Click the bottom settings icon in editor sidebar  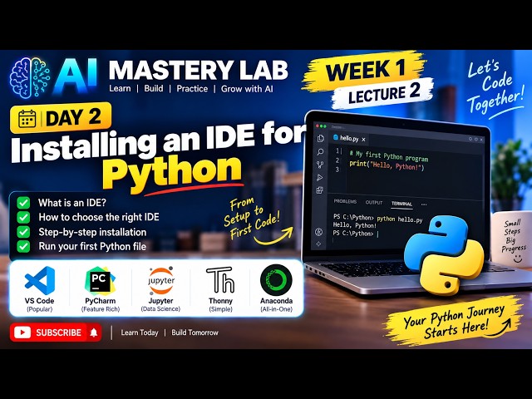coord(318,244)
